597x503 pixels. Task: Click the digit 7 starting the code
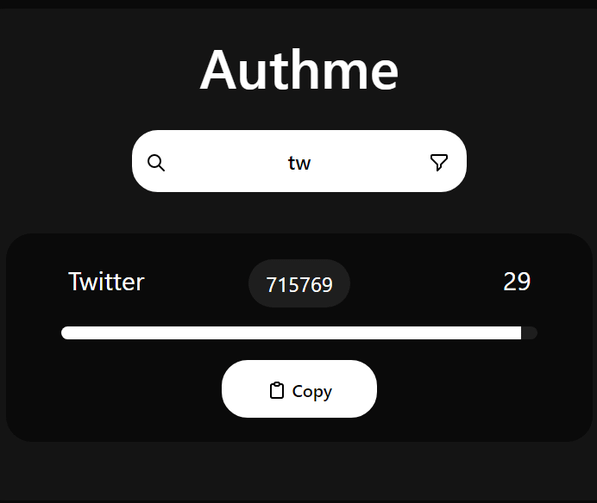271,285
